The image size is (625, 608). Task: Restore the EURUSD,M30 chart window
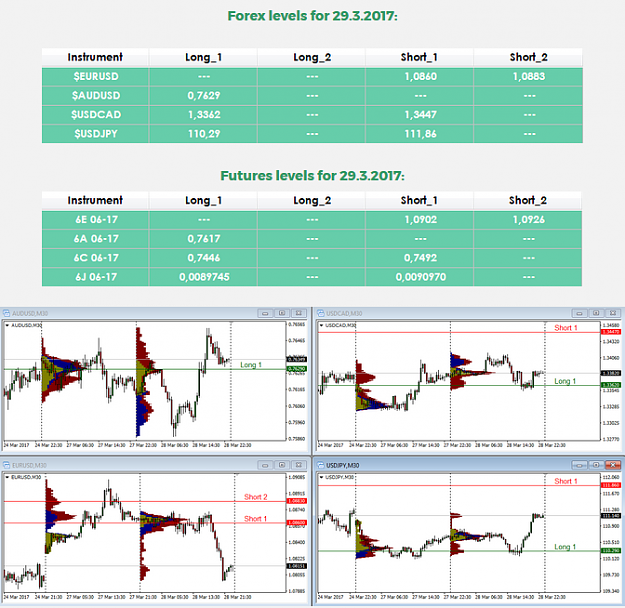click(x=282, y=465)
